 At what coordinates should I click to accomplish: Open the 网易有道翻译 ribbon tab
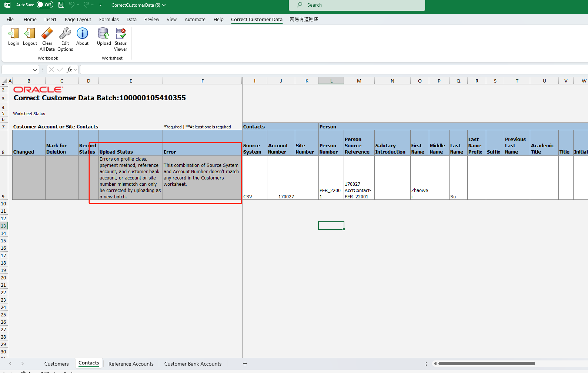coord(304,20)
